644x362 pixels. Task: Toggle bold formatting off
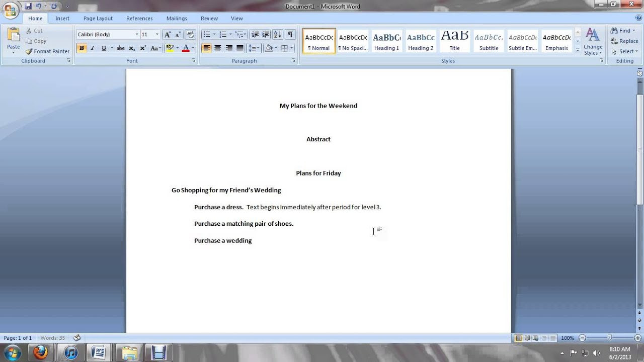coord(82,48)
